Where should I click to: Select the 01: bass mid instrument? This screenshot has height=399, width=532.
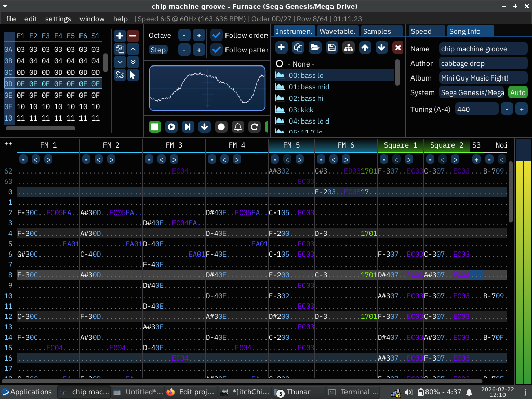[334, 87]
